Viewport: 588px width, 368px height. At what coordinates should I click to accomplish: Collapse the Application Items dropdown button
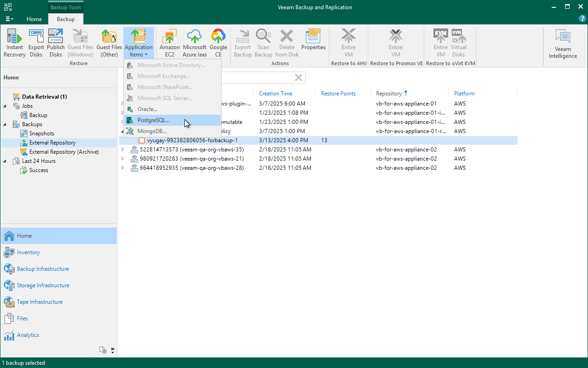pyautogui.click(x=139, y=43)
